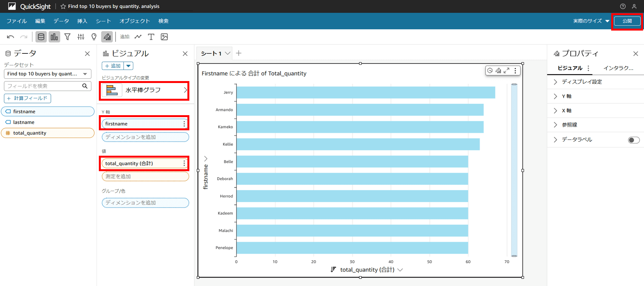Maximize the visual with expand icon

(507, 70)
